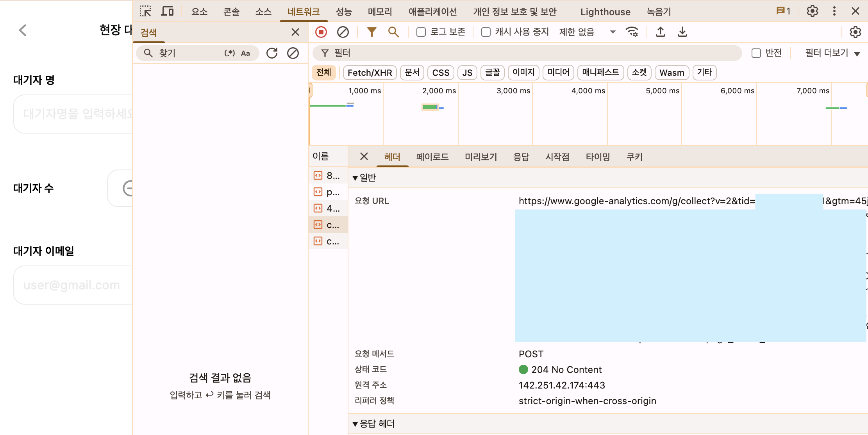Check the 반전 filter checkbox
This screenshot has width=868, height=435.
[756, 53]
